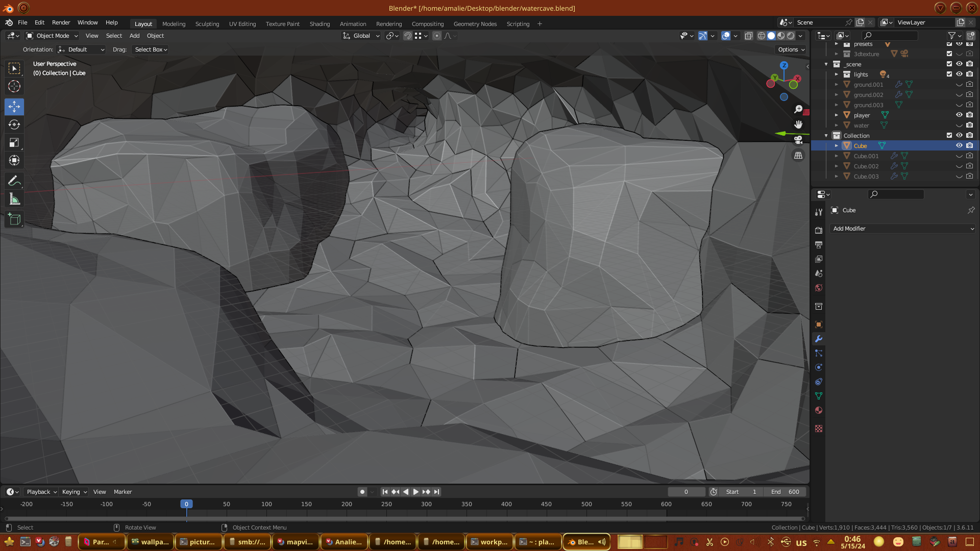Hide the player object in outliner
Viewport: 980px width, 551px height.
pos(959,115)
